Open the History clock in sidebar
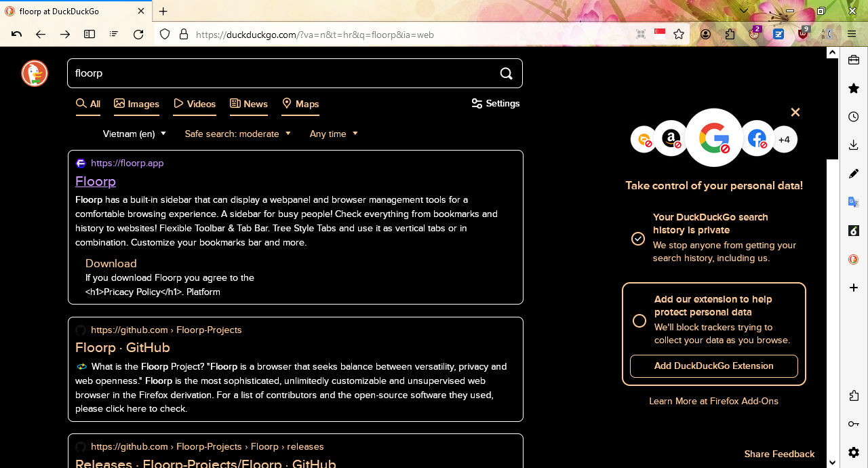 pyautogui.click(x=854, y=117)
